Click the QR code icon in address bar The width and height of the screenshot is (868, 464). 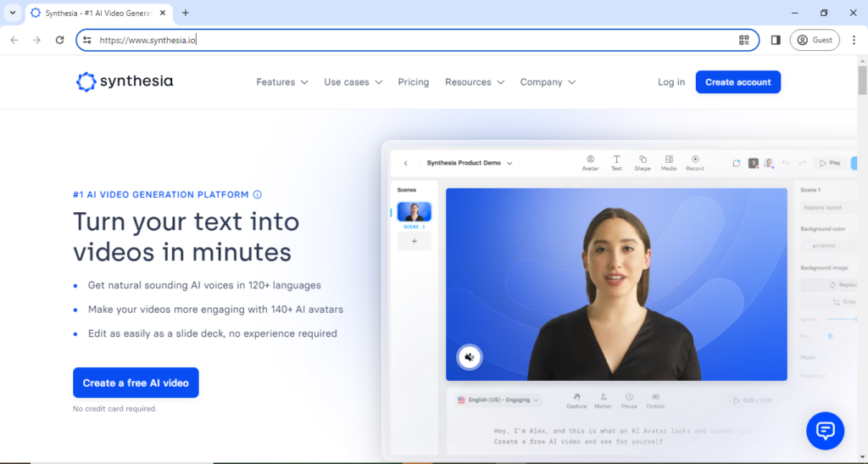pos(744,40)
